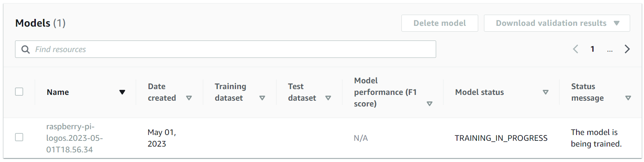
Task: Go to the previous page arrow
Action: click(576, 49)
